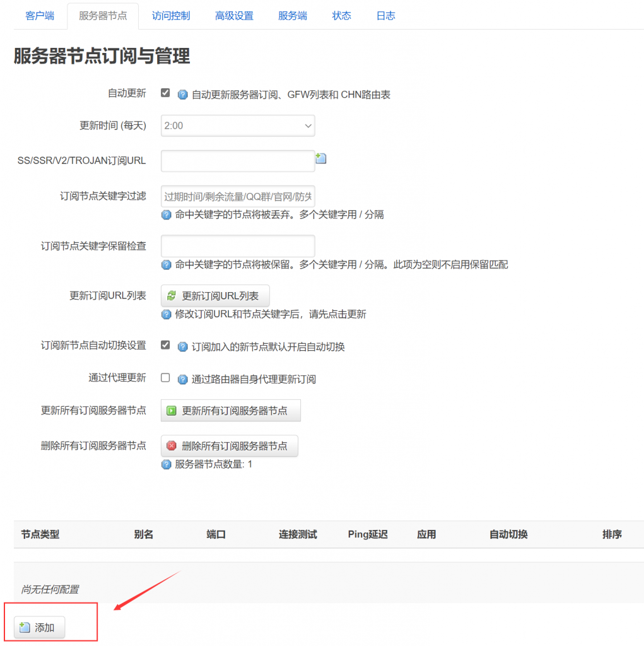Click the add icon beside subscription URL field
The image size is (644, 646).
point(320,159)
